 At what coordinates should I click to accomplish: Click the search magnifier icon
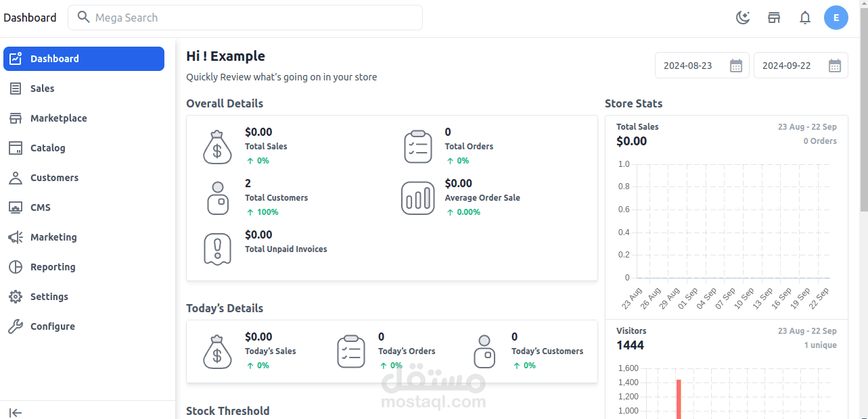84,18
